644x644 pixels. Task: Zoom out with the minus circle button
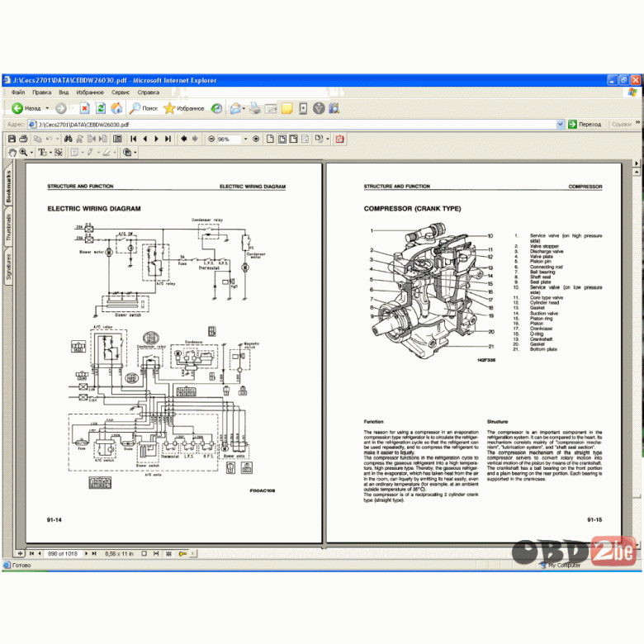(x=211, y=140)
